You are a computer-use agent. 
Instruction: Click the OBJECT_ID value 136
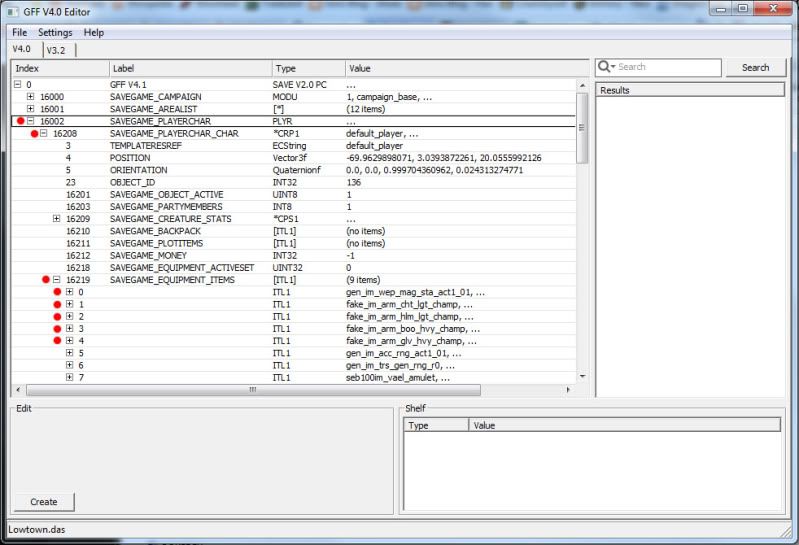(x=353, y=182)
